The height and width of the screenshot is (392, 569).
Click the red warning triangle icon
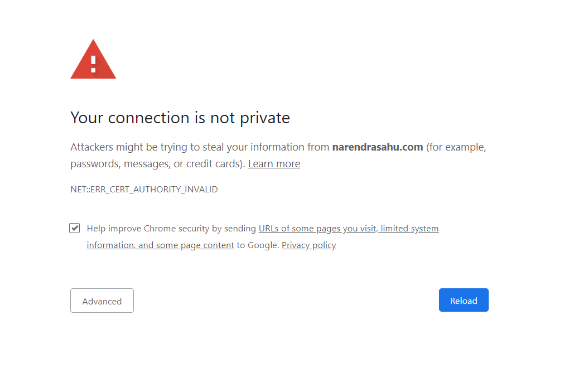93,61
